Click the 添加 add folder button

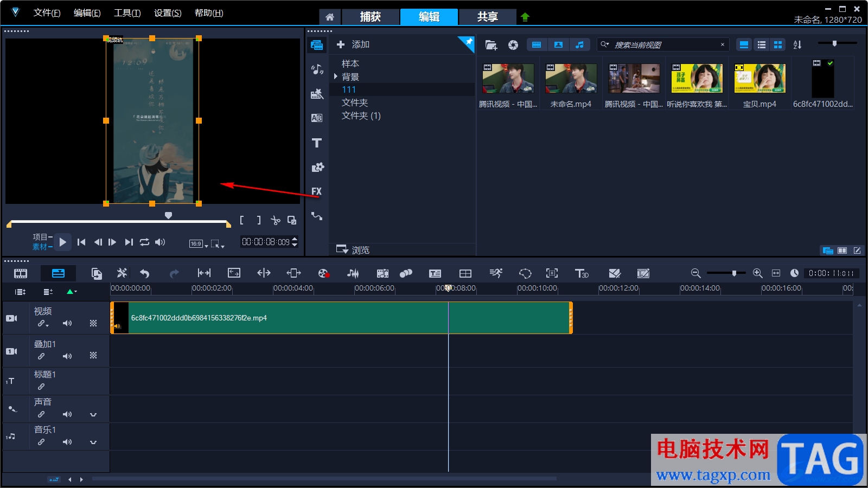(353, 44)
